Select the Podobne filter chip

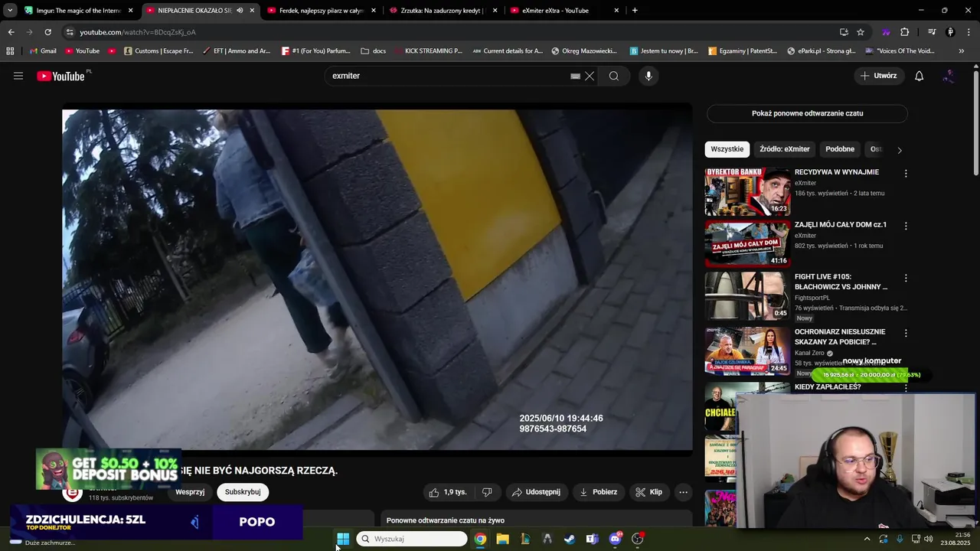840,149
